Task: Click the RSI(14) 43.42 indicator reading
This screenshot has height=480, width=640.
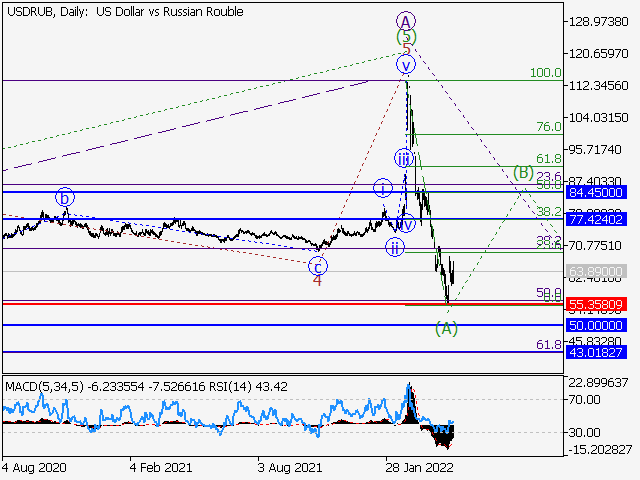Action: pos(248,387)
